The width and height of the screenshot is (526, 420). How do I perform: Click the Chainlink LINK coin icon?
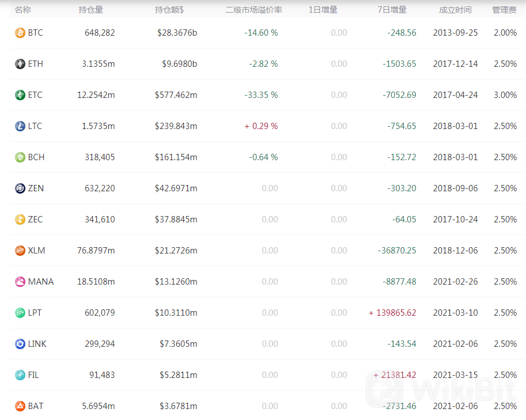coord(20,344)
